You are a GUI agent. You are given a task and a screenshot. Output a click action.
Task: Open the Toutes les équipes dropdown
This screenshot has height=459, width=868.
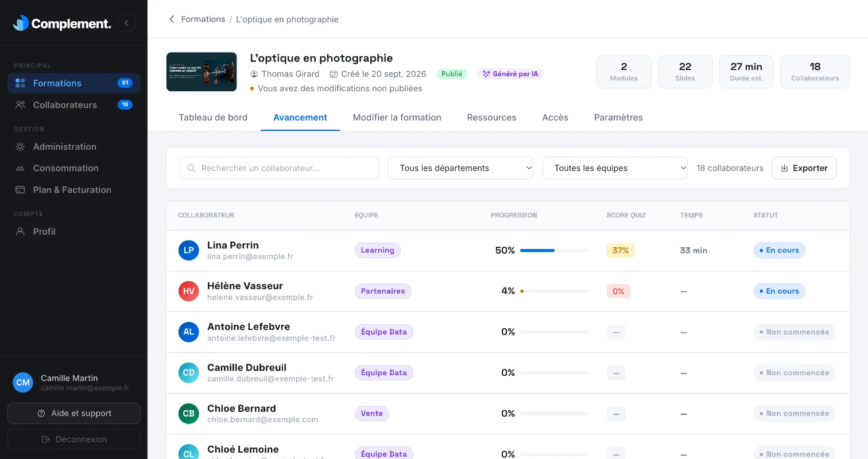coord(615,168)
